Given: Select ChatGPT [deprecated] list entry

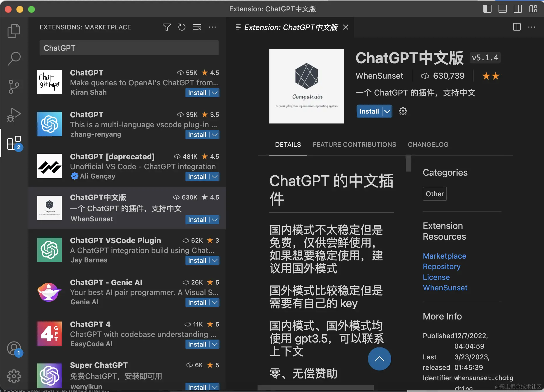Looking at the screenshot, I should pos(127,166).
